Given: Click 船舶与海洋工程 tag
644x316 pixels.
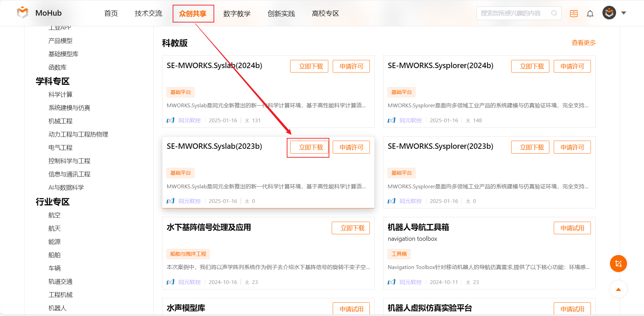Looking at the screenshot, I should point(188,254).
